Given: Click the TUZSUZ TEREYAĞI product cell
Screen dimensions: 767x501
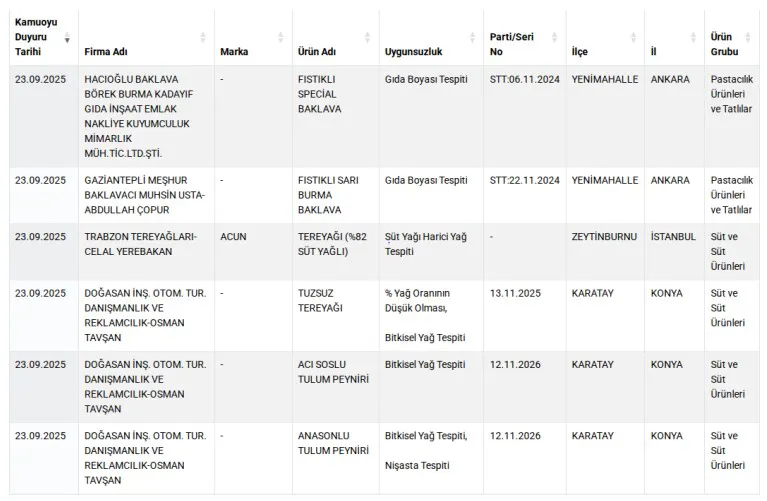Looking at the screenshot, I should click(x=320, y=300).
